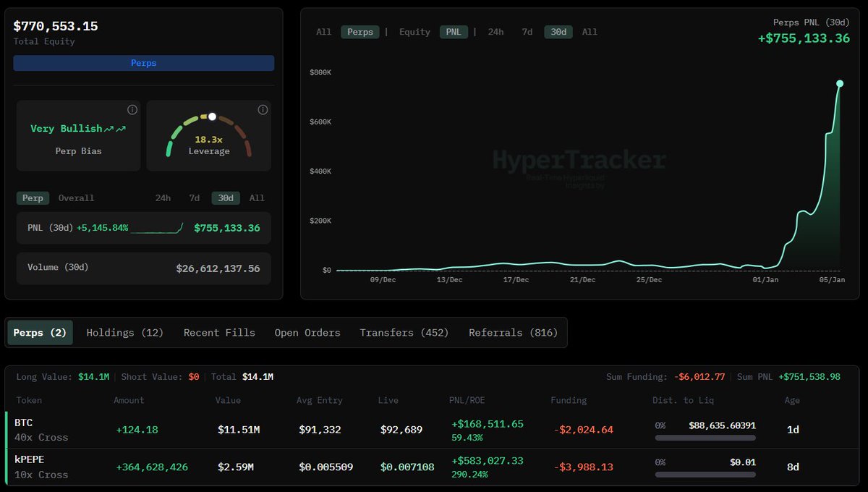This screenshot has width=868, height=492.
Task: Set chart range to All time
Action: pyautogui.click(x=590, y=32)
